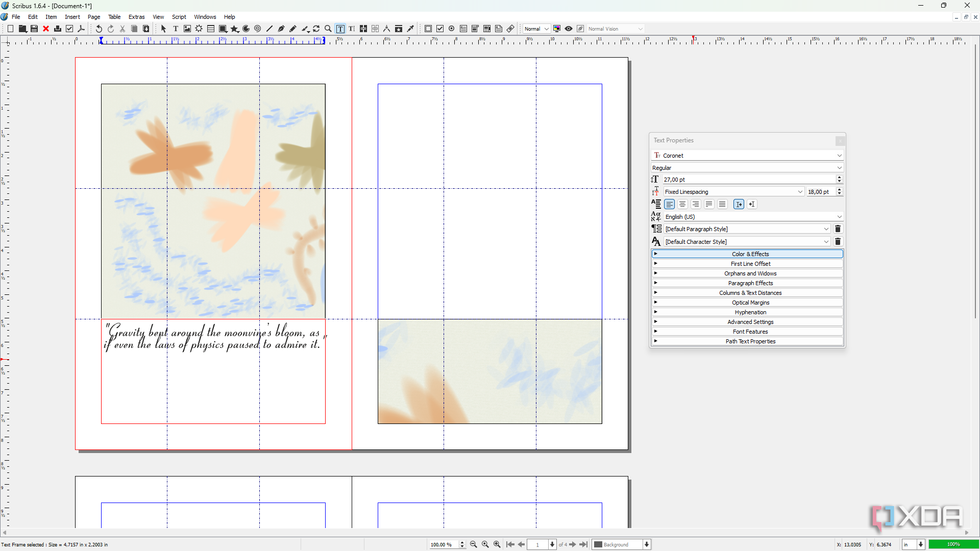Click the Undo arrow icon
The height and width of the screenshot is (551, 980).
click(x=99, y=29)
